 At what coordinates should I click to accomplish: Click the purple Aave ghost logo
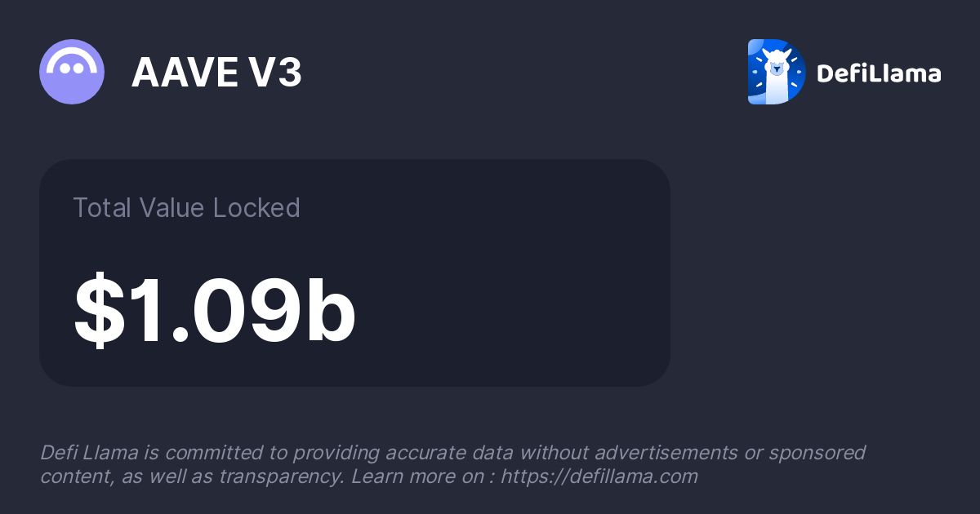point(72,72)
